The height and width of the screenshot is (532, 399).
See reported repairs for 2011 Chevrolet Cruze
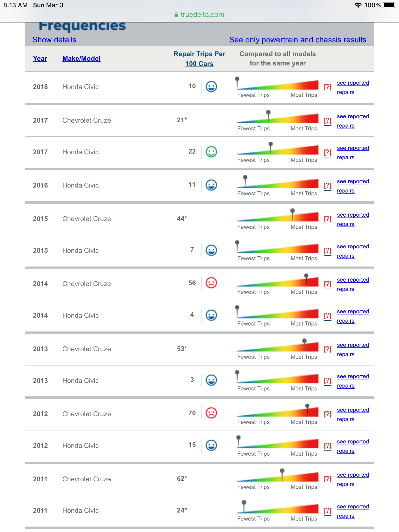tap(353, 480)
